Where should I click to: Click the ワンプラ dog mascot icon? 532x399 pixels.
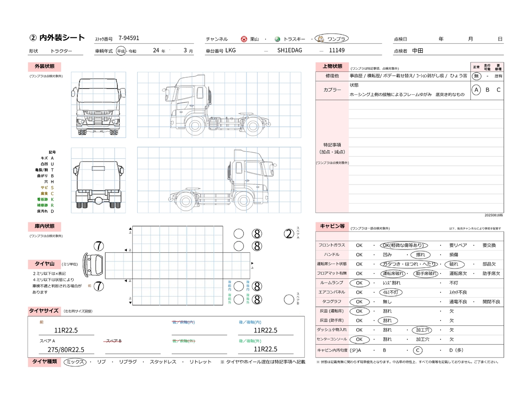[320, 39]
